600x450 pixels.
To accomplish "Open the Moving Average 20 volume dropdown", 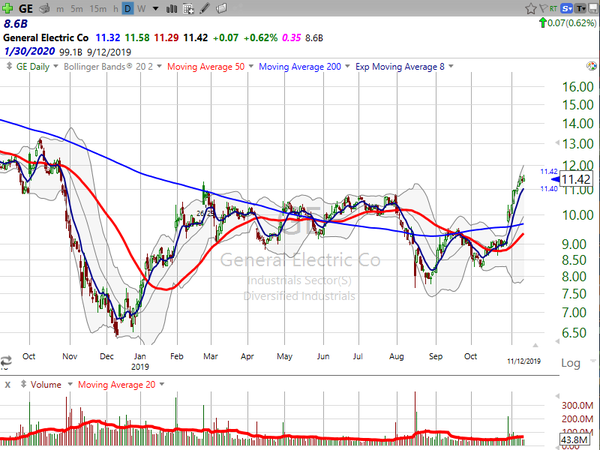I will (x=161, y=384).
